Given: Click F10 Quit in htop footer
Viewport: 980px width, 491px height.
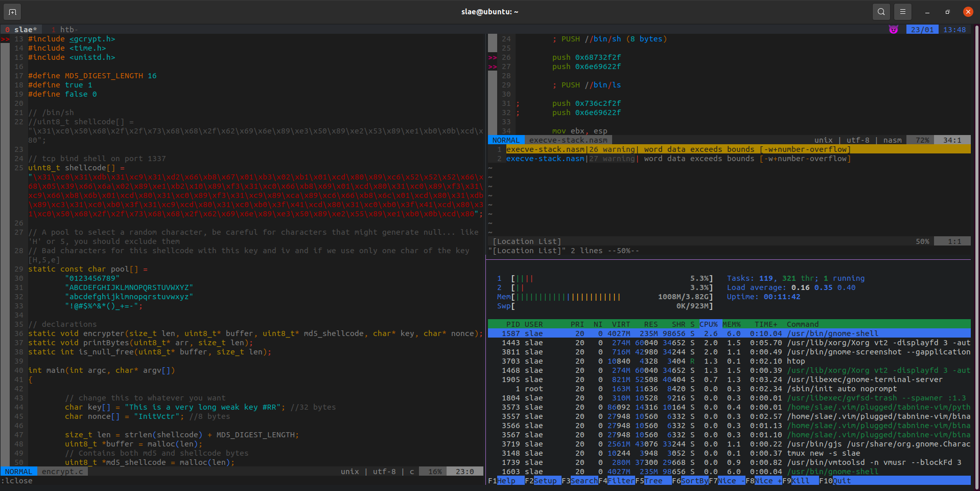Looking at the screenshot, I should [x=835, y=481].
